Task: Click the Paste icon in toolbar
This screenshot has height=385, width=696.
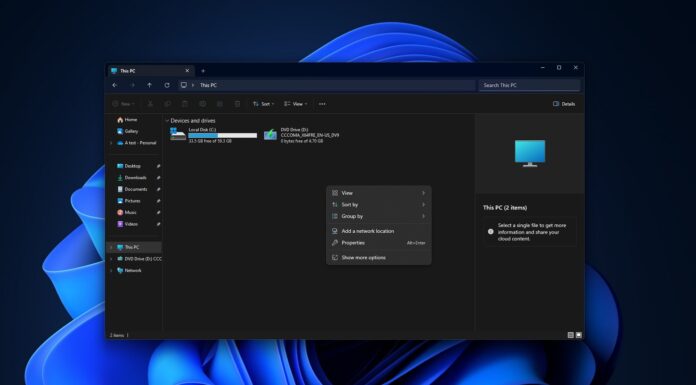Action: coord(185,104)
